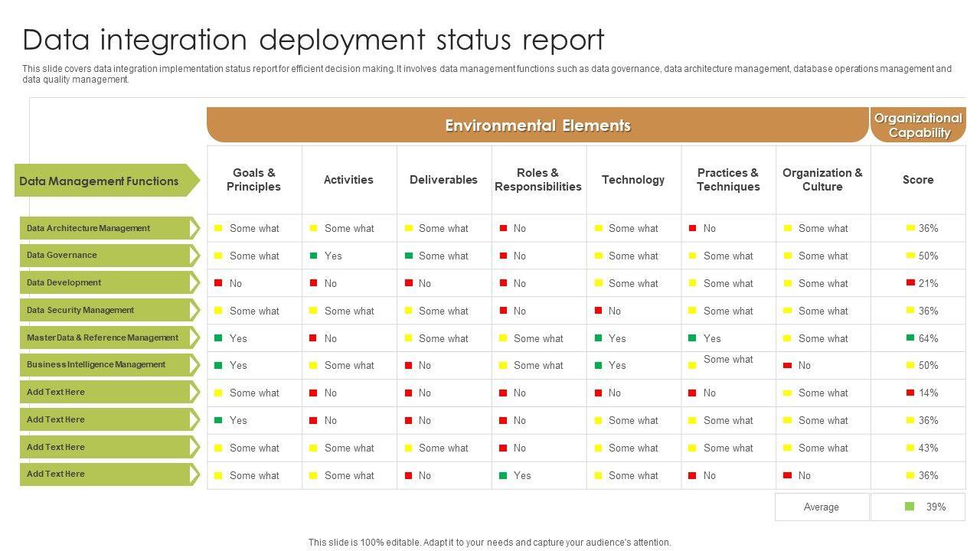Select the slide title Data integration deployment status report
Image resolution: width=980 pixels, height=551 pixels.
coord(313,40)
